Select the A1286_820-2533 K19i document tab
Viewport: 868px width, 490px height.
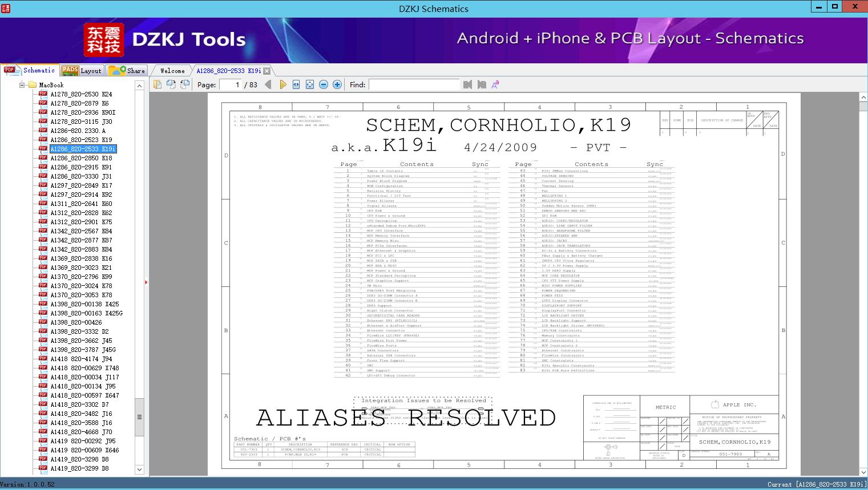(228, 71)
